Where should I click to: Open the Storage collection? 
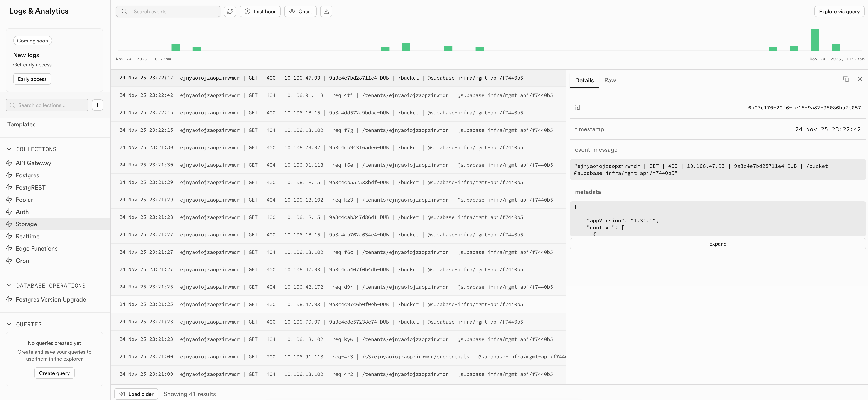pos(26,224)
